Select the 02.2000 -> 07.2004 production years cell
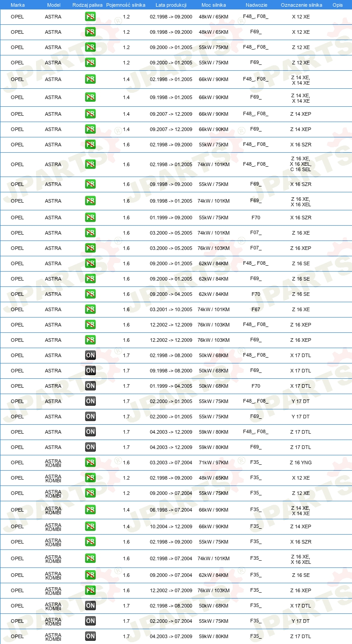352x644 pixels. [x=171, y=621]
